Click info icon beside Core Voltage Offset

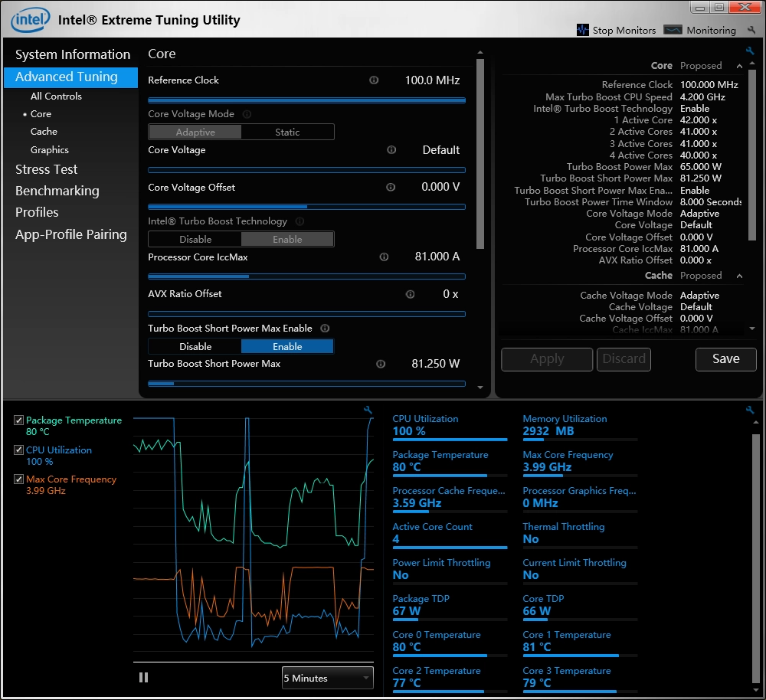pos(391,188)
